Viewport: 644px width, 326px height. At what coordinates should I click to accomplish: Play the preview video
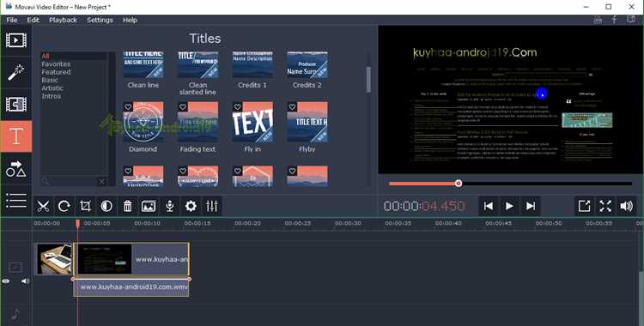(509, 206)
